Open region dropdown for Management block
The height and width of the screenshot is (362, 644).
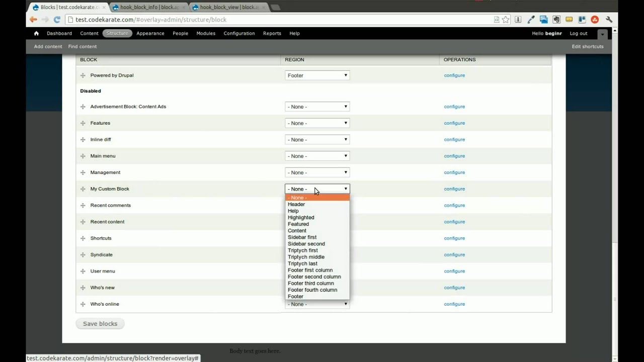coord(317,172)
